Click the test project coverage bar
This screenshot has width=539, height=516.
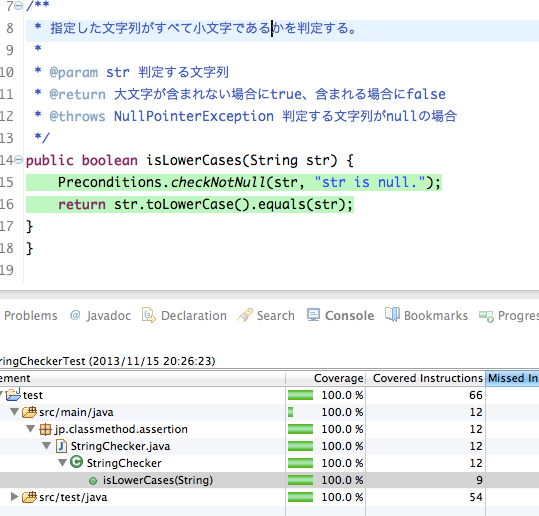300,395
